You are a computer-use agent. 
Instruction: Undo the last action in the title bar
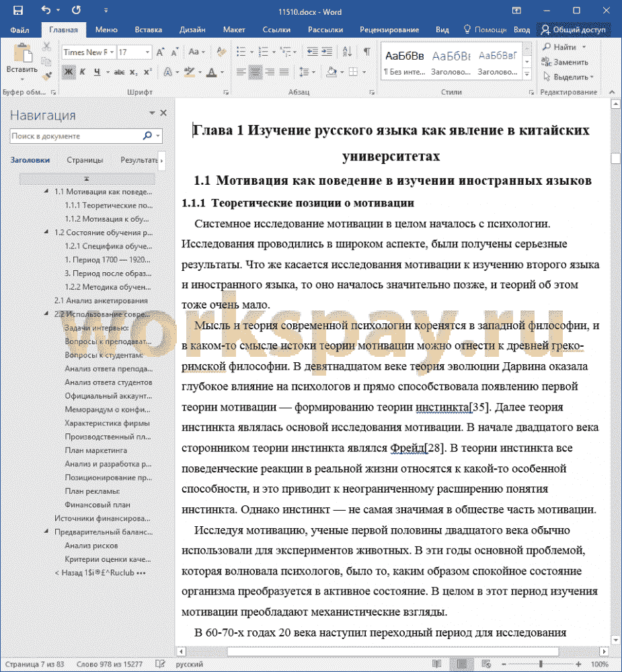pyautogui.click(x=46, y=10)
